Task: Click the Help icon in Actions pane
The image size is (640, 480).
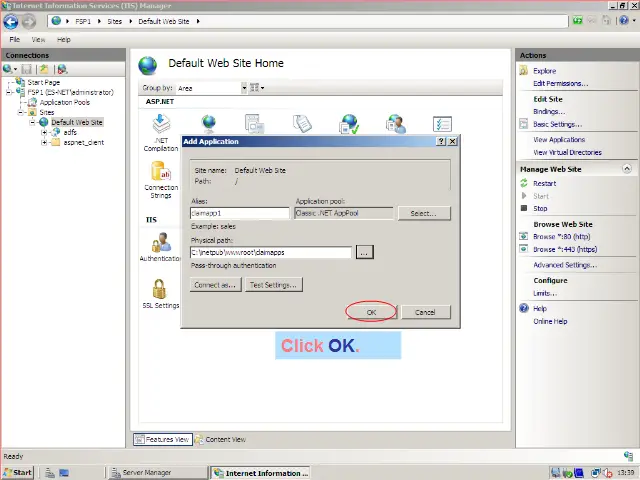Action: coord(524,309)
